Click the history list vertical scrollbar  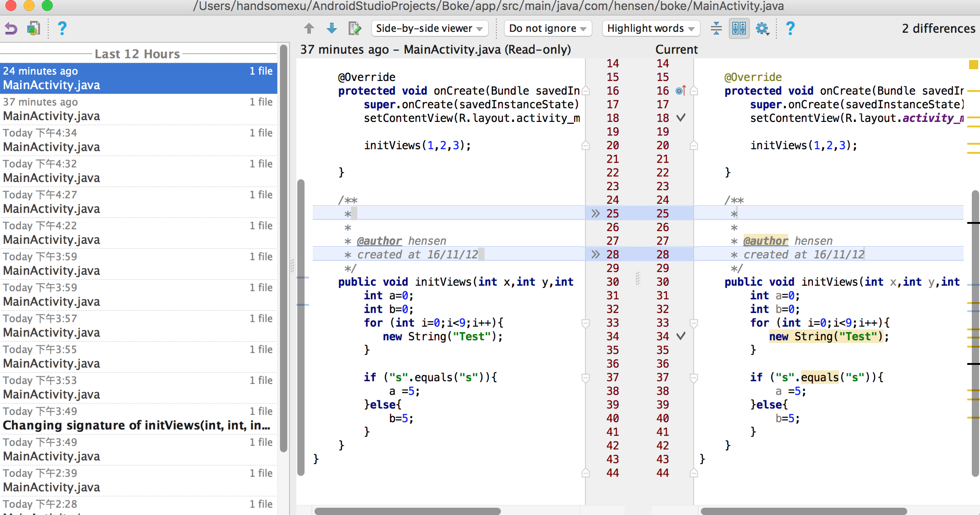pos(284,248)
